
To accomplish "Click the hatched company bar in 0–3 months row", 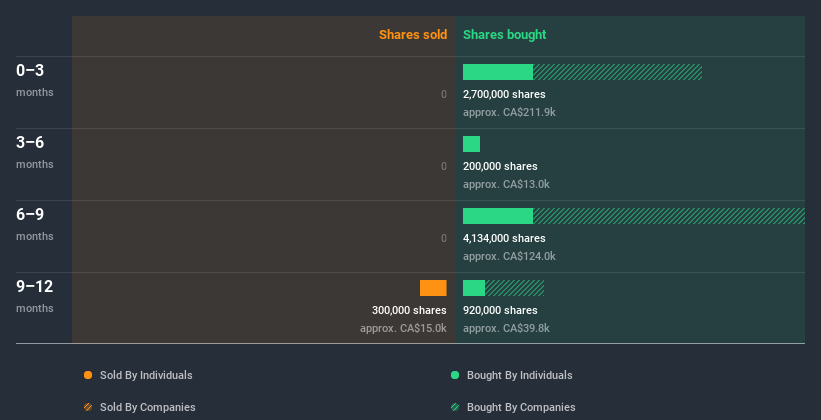I will pos(617,72).
